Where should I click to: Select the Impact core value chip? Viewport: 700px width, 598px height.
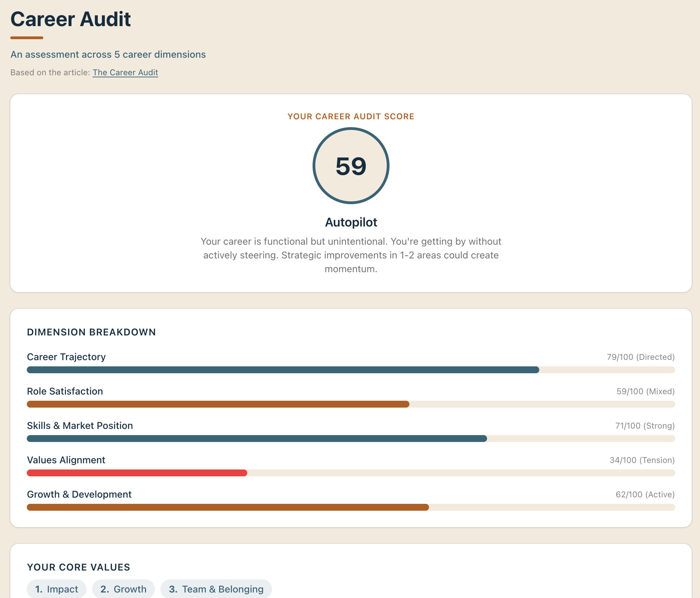pyautogui.click(x=56, y=589)
